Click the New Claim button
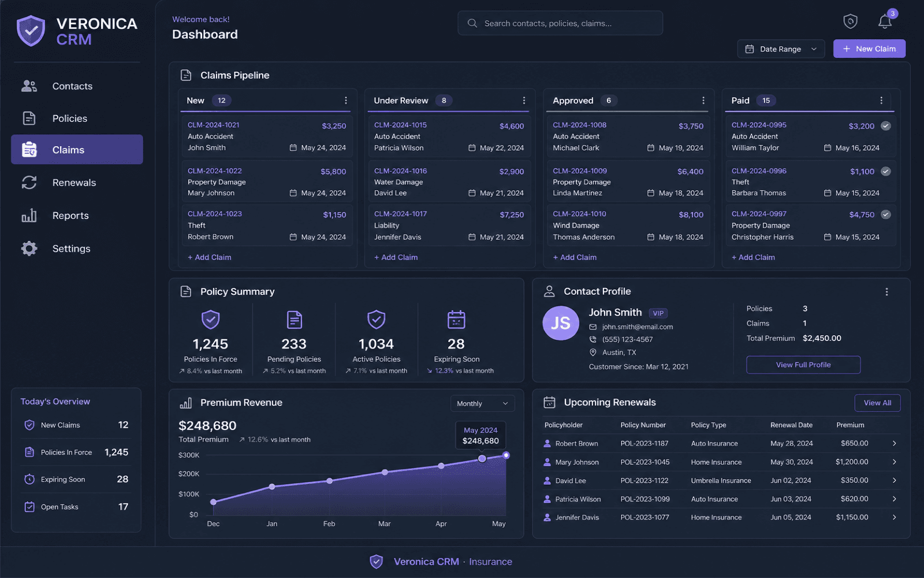 869,49
